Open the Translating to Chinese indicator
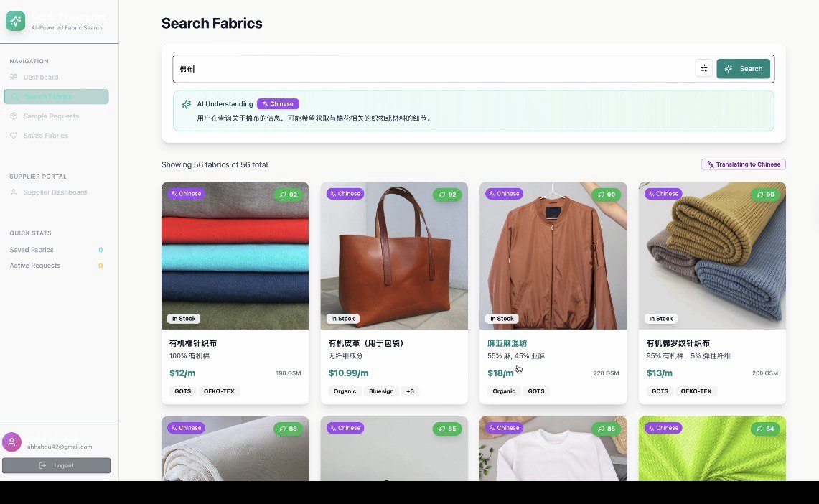Image resolution: width=819 pixels, height=504 pixels. (744, 164)
